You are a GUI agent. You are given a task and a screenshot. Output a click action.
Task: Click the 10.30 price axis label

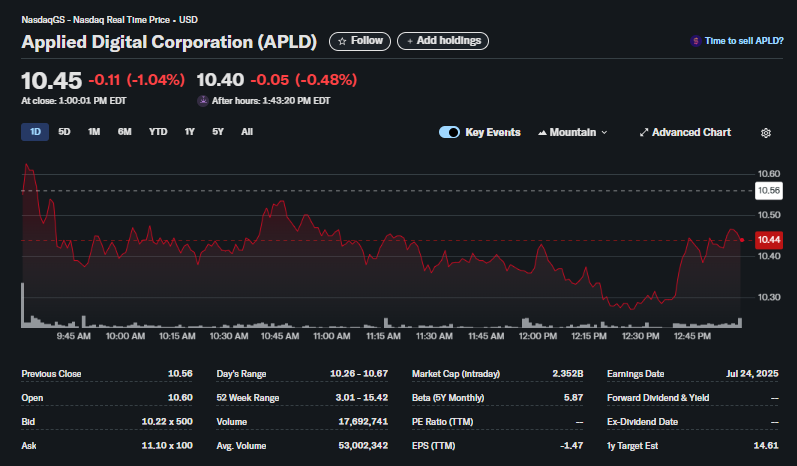coord(769,297)
